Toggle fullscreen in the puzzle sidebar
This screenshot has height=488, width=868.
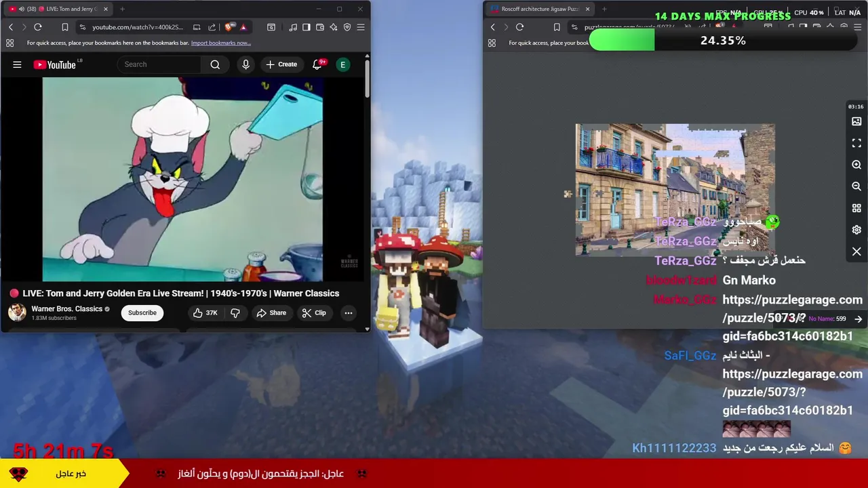[856, 144]
